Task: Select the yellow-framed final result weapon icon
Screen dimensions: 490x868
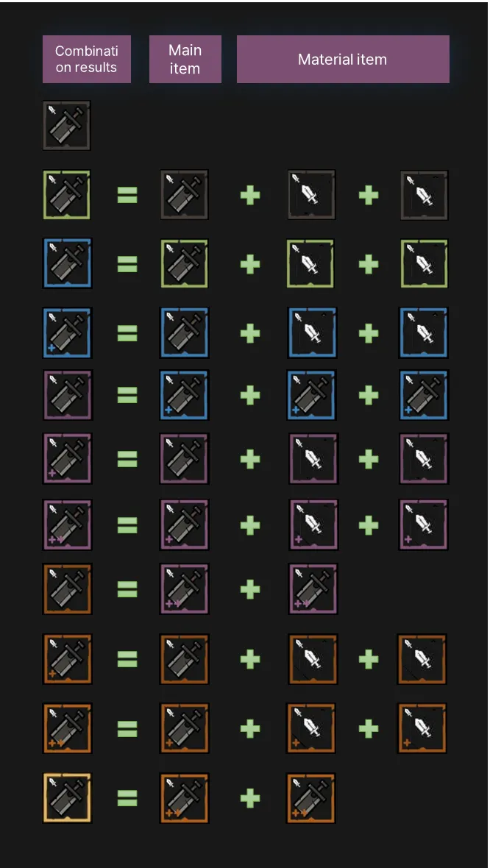Action: click(x=66, y=797)
